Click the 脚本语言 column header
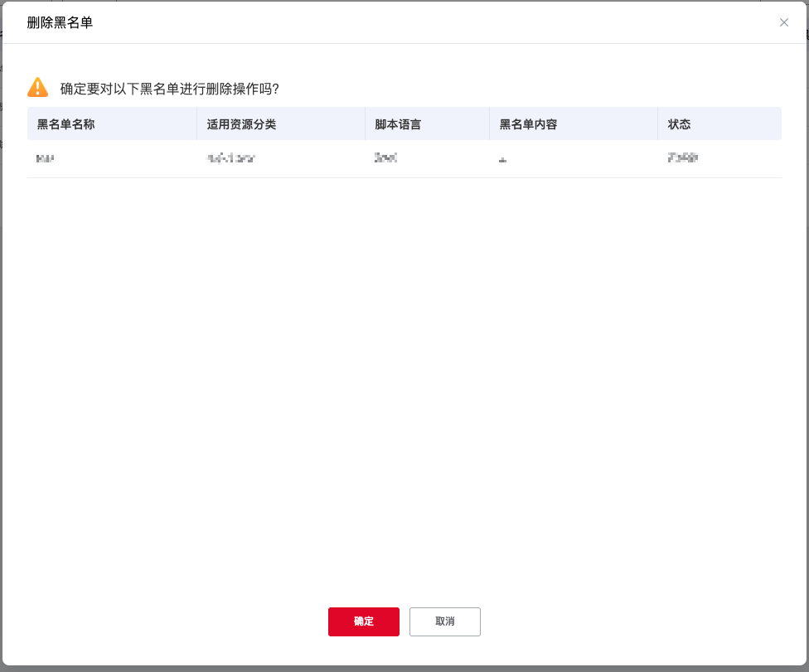This screenshot has height=672, width=809. [398, 124]
